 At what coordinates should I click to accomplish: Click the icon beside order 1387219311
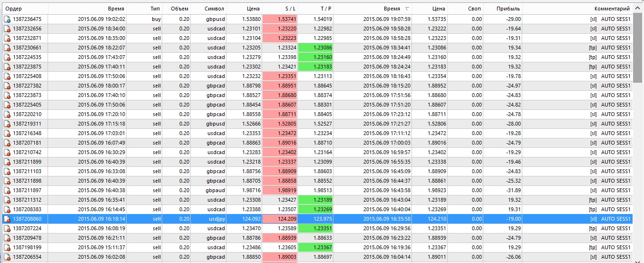click(x=7, y=124)
